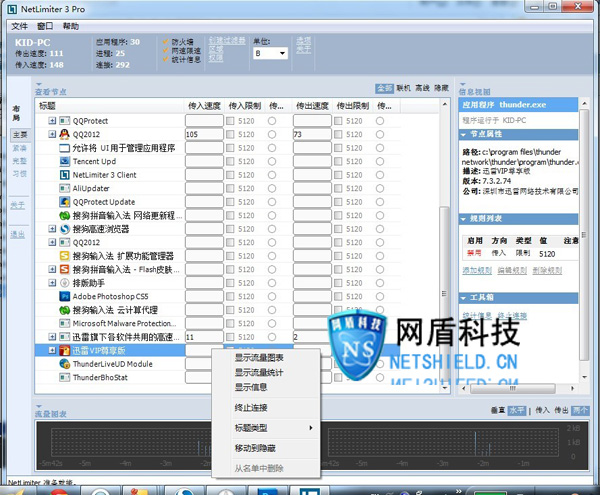Click the 搜狗拼音输入法 Flash皮肤 icon
Image resolution: width=600 pixels, height=495 pixels.
coord(65,269)
